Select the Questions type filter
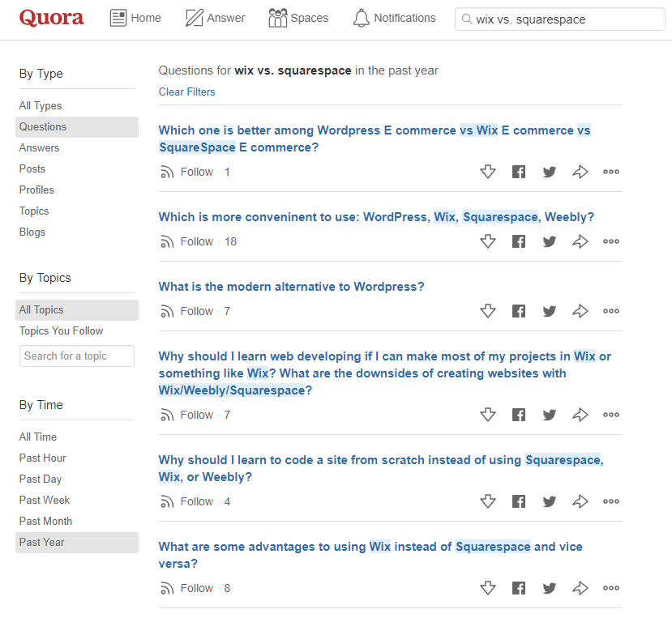This screenshot has height=618, width=672. [77, 127]
